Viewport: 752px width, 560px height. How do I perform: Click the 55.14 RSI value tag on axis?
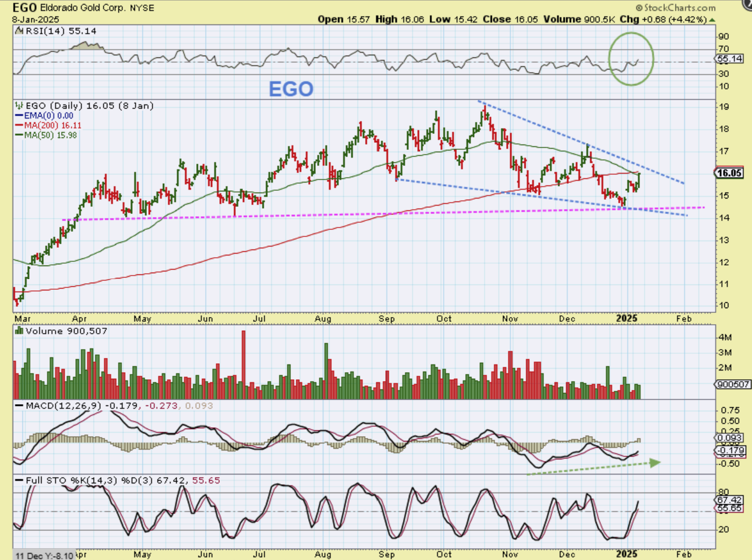730,60
